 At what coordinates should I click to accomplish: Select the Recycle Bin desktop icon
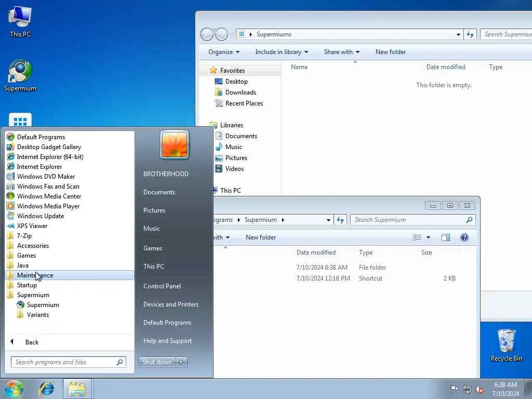coord(506,345)
